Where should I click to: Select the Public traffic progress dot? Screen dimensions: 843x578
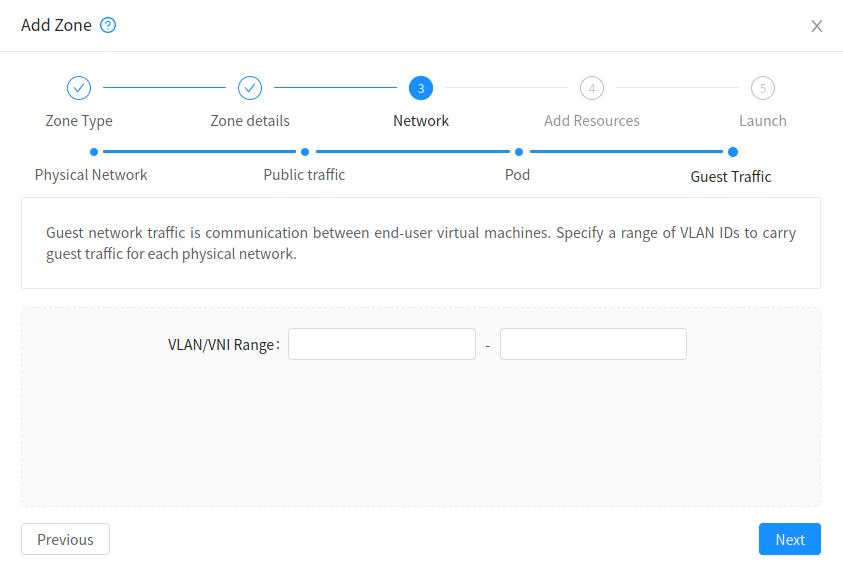[x=304, y=152]
